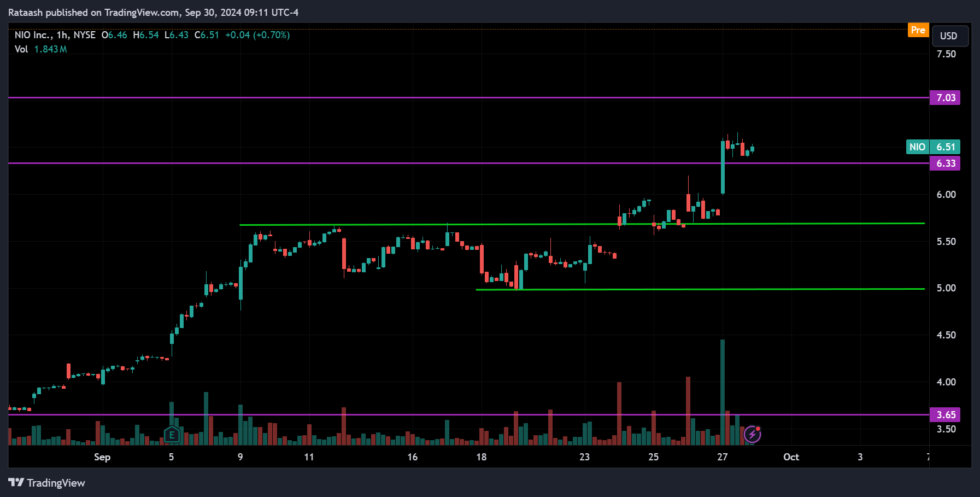The height and width of the screenshot is (497, 980).
Task: Click the 27 date label on time axis
Action: [x=722, y=457]
